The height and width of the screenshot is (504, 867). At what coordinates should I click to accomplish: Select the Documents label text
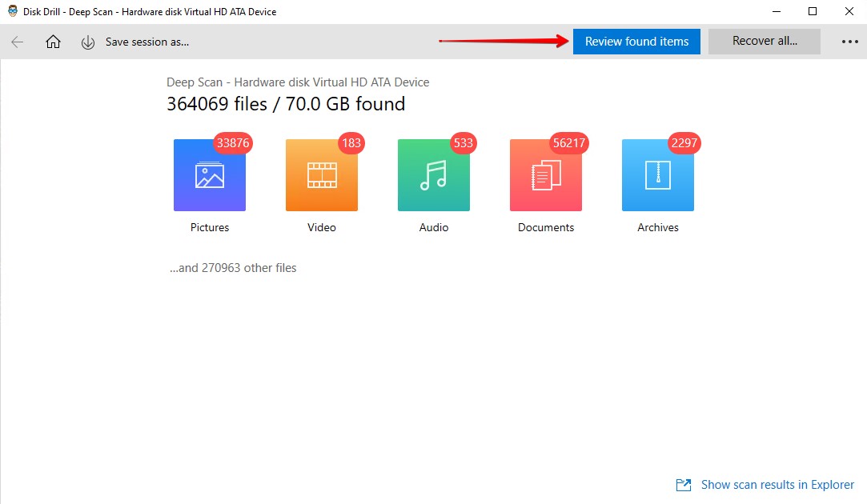click(546, 227)
